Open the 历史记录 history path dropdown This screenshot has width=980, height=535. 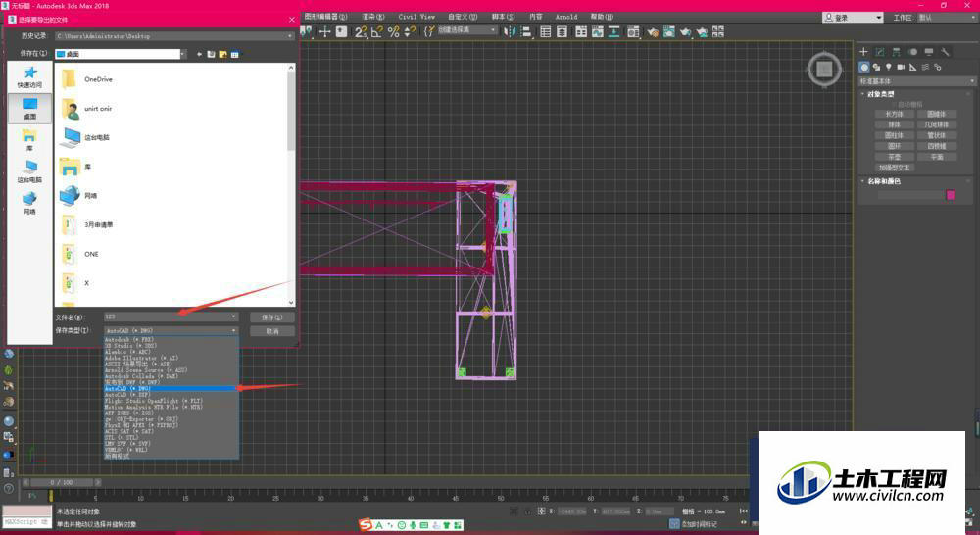click(x=173, y=36)
